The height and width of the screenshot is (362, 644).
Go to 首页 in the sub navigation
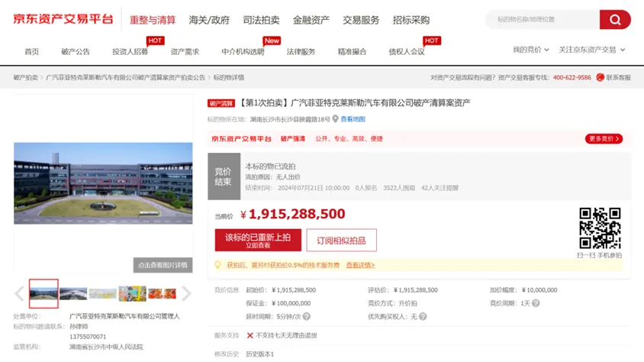tap(31, 52)
